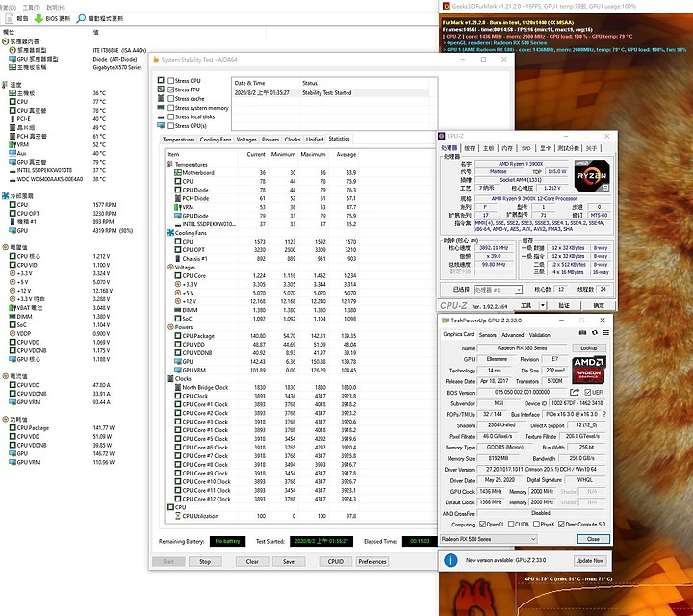The height and width of the screenshot is (616, 693).
Task: Click the Lookup button in GPU-Z
Action: pyautogui.click(x=588, y=348)
